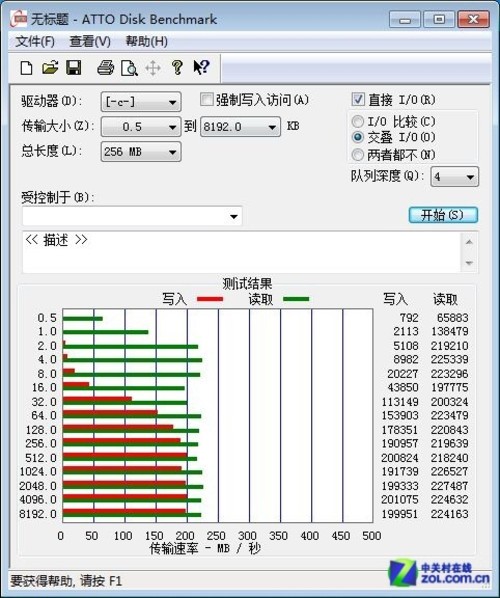
Task: Click the ATTO app icon in title bar
Action: click(x=19, y=19)
